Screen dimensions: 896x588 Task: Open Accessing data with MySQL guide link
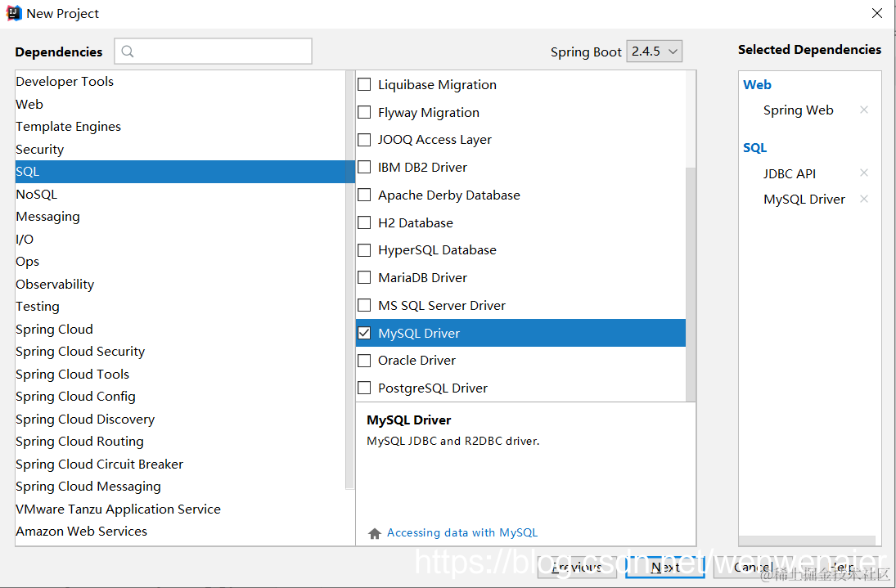coord(462,532)
